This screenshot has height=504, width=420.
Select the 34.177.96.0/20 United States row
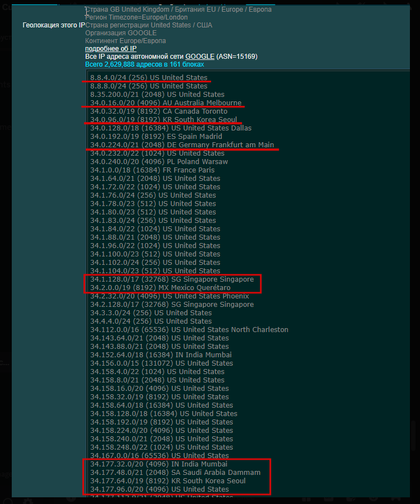pyautogui.click(x=160, y=489)
